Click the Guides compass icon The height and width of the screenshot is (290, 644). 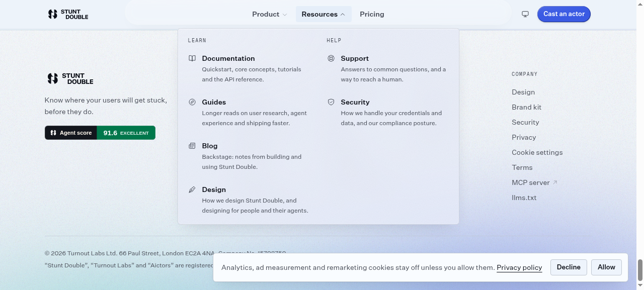click(192, 102)
